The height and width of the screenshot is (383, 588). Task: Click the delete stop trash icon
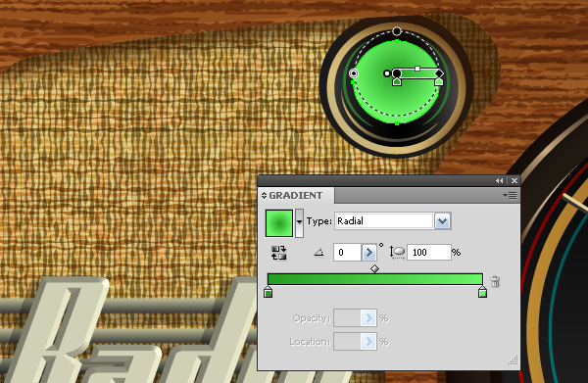tap(495, 281)
